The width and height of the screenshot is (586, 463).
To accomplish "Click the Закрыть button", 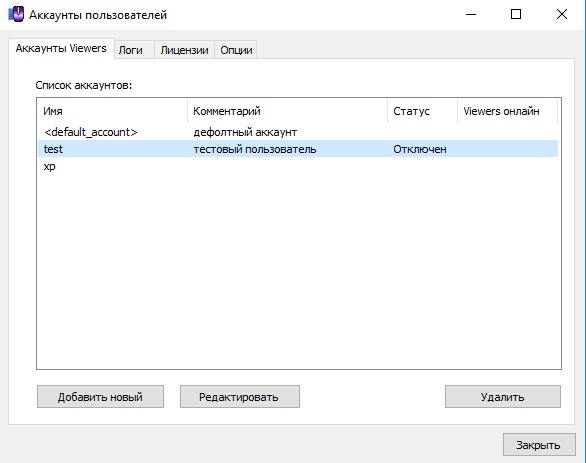I will pyautogui.click(x=539, y=445).
